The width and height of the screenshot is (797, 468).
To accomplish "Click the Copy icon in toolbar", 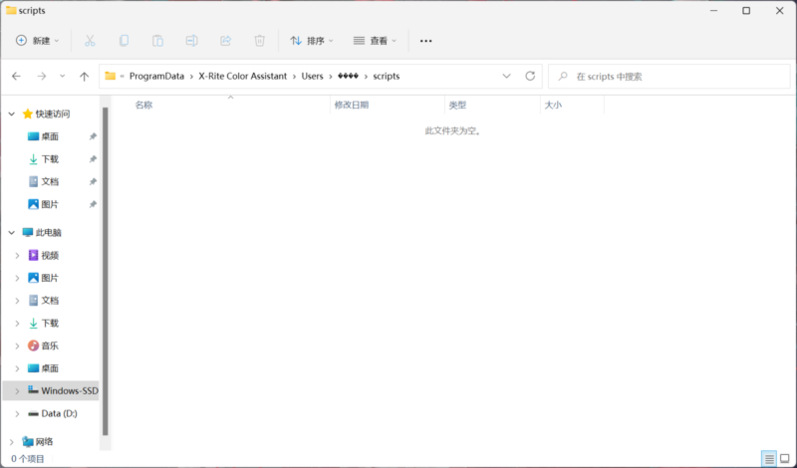I will 124,41.
